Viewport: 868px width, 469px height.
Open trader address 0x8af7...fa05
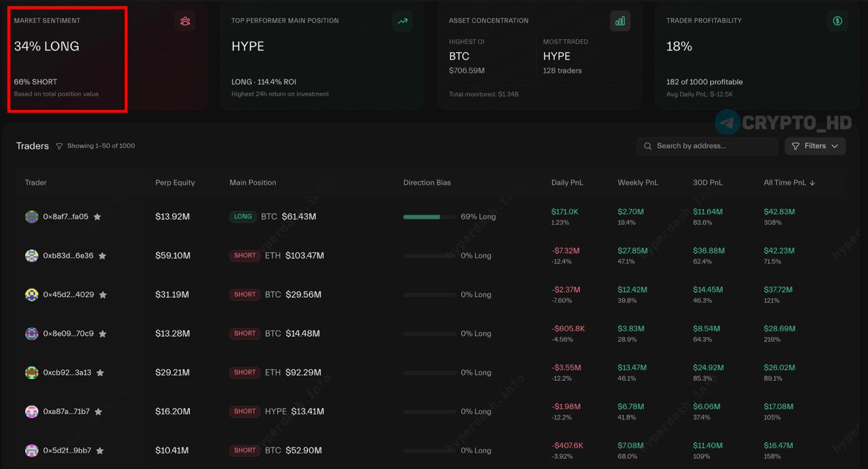point(66,217)
